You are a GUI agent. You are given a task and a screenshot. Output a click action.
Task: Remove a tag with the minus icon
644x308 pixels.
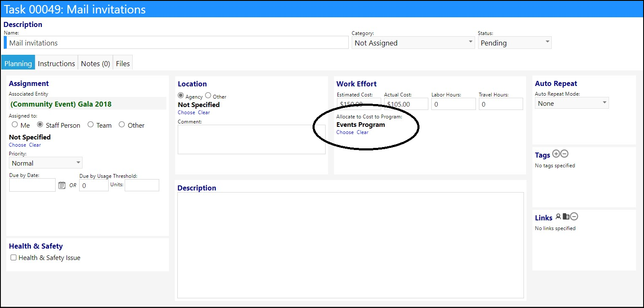pos(564,154)
